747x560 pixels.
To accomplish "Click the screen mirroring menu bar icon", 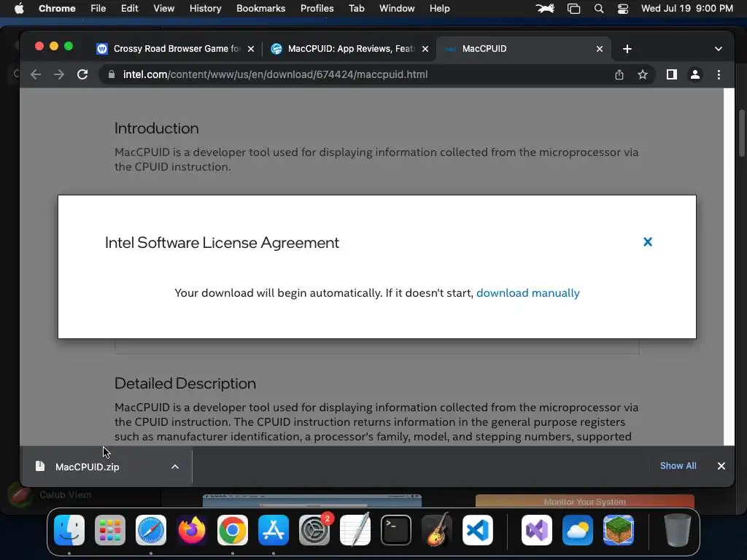I will tap(573, 9).
